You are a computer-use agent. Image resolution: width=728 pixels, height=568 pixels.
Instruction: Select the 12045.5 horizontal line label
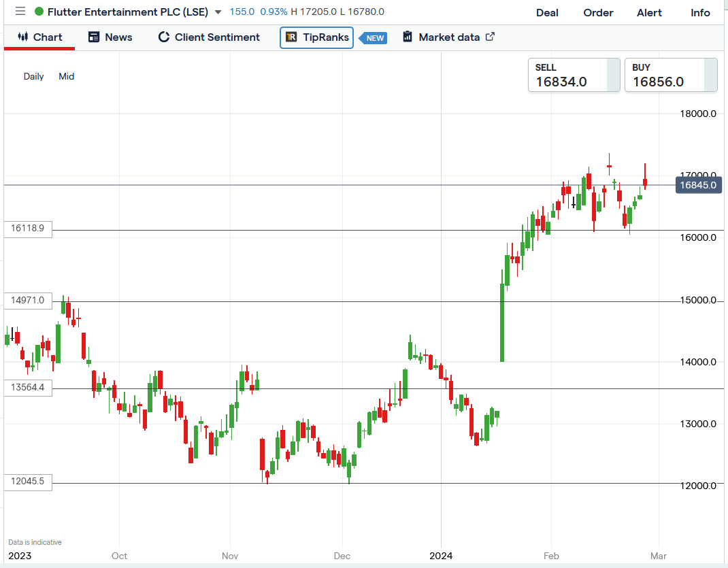coord(28,481)
